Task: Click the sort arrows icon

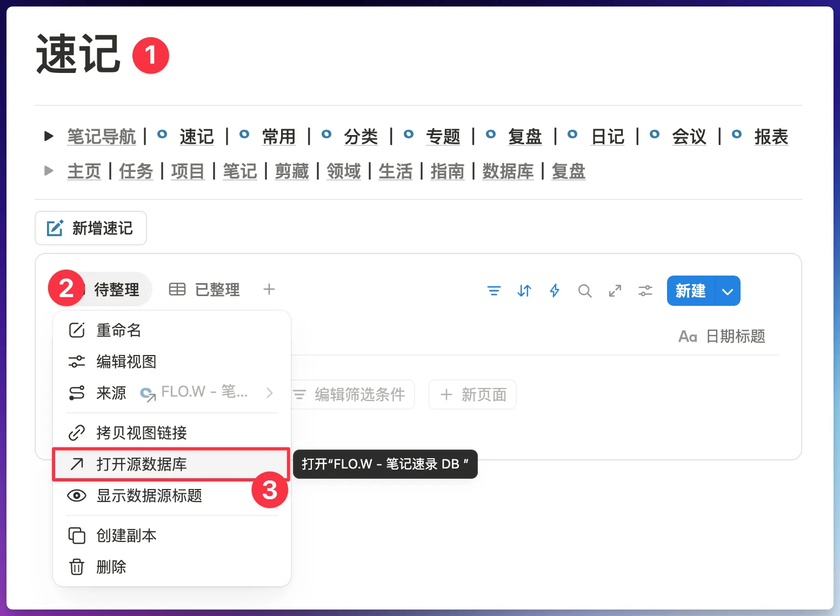Action: [524, 291]
